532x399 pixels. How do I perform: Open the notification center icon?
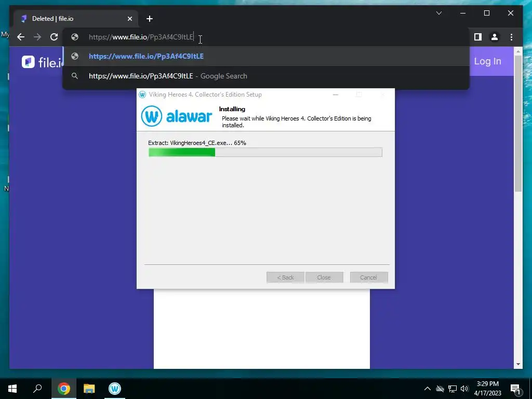click(x=515, y=389)
